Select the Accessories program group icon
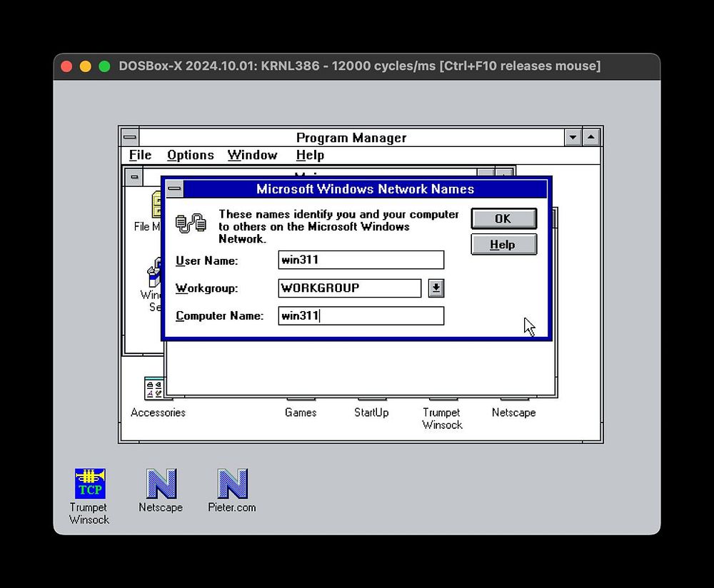The height and width of the screenshot is (588, 714). click(154, 388)
